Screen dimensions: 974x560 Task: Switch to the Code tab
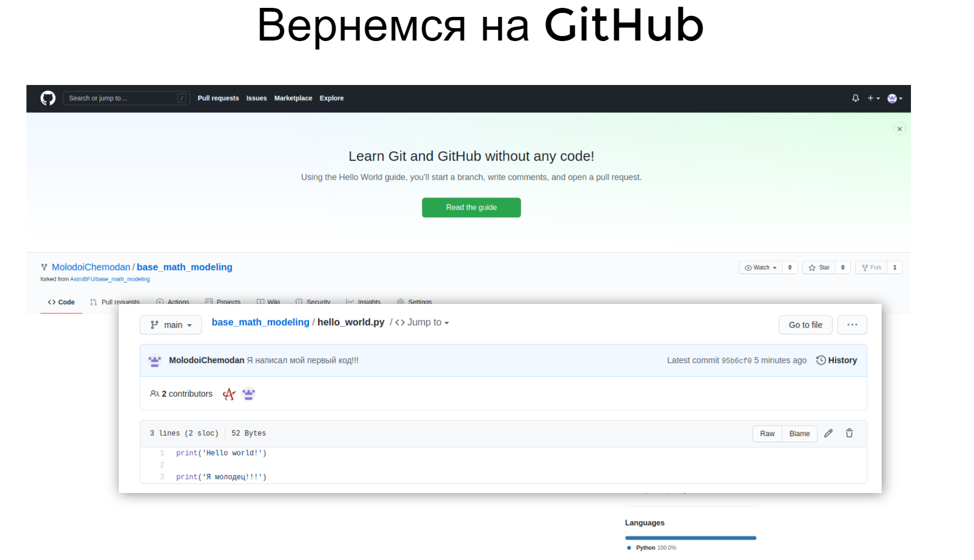click(61, 302)
